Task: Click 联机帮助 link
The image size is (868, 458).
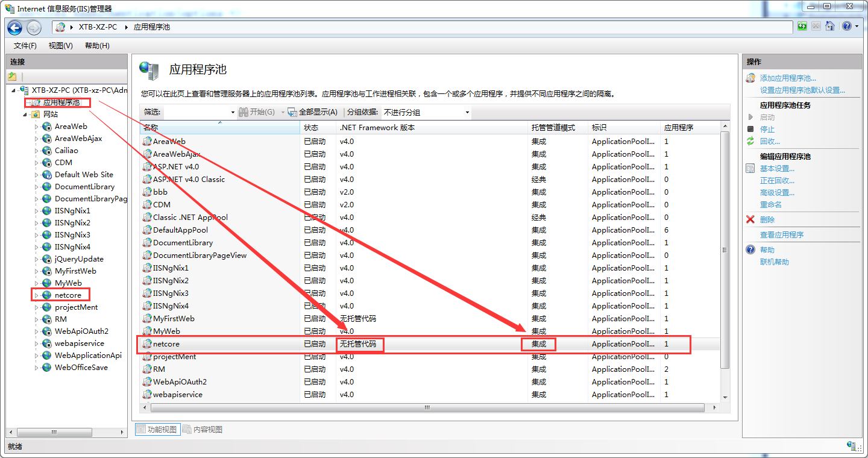Action: coord(774,262)
